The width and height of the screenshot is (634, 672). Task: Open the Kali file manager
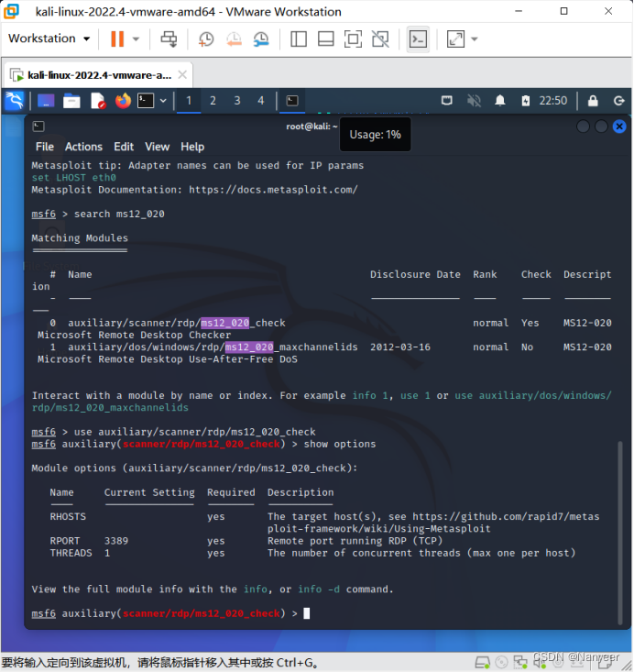click(71, 101)
